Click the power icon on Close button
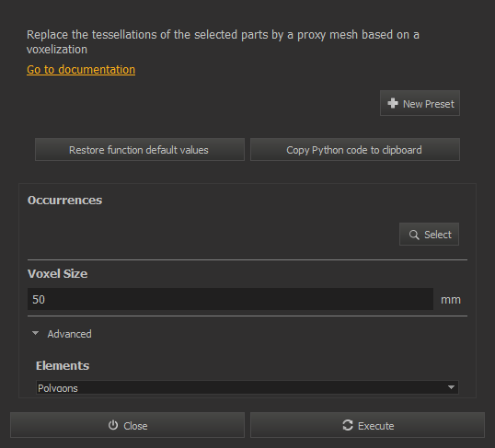The image size is (495, 448). (113, 425)
